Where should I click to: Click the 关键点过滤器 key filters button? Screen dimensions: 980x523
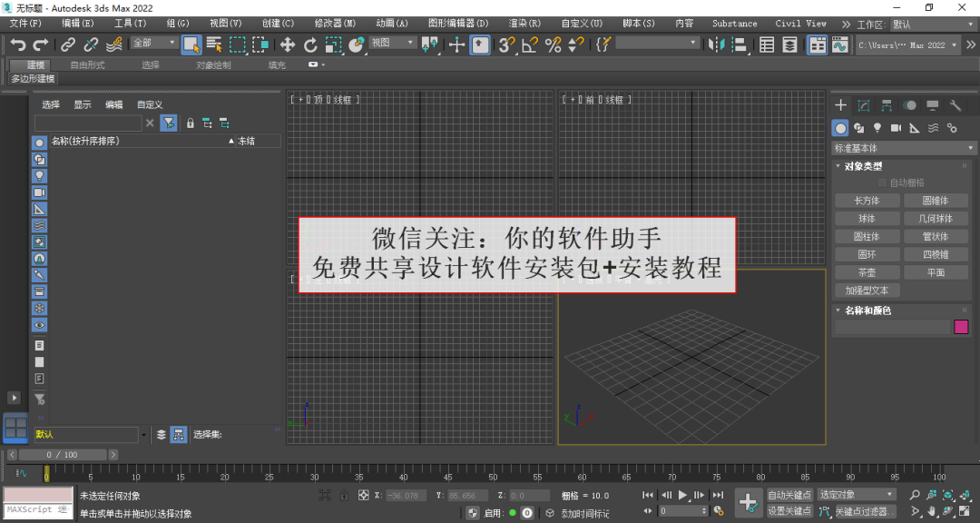(866, 511)
